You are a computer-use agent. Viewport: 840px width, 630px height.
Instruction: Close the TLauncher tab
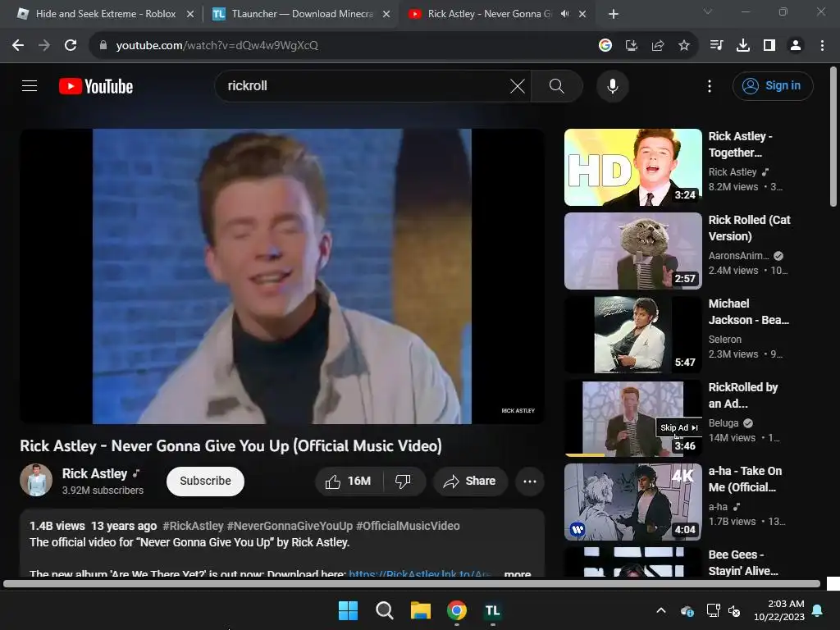point(386,14)
